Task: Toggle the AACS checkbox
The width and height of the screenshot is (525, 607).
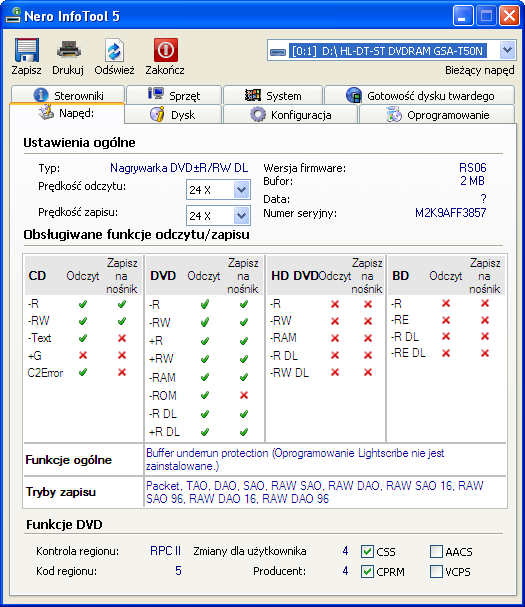Action: [436, 551]
